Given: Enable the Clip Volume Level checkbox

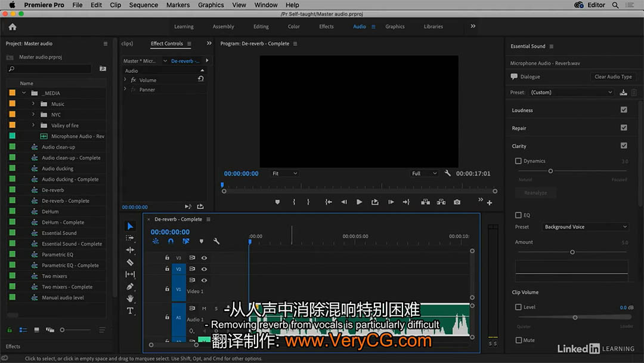Looking at the screenshot, I should [x=518, y=307].
